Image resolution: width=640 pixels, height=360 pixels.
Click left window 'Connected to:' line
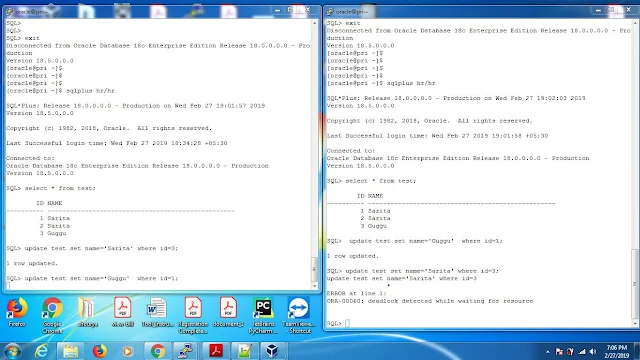(30, 158)
